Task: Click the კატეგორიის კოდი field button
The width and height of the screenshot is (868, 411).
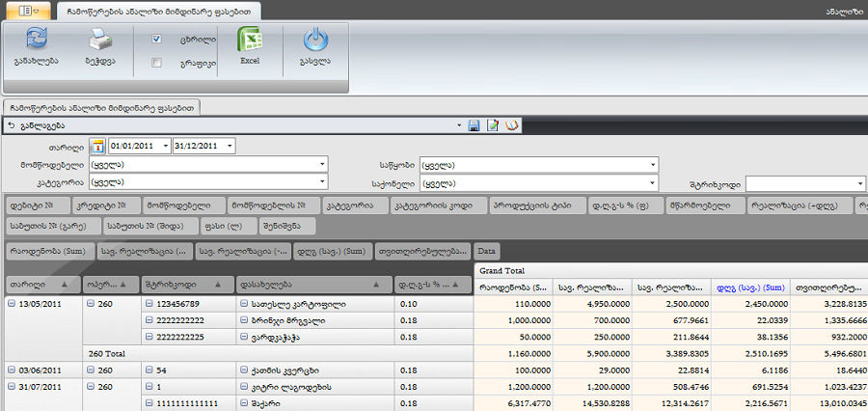Action: (x=435, y=205)
